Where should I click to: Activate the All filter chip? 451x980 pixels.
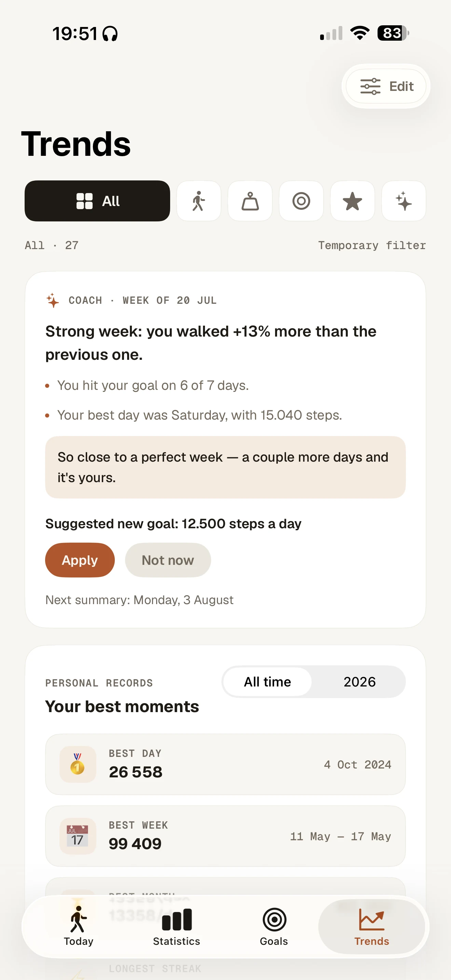(97, 201)
